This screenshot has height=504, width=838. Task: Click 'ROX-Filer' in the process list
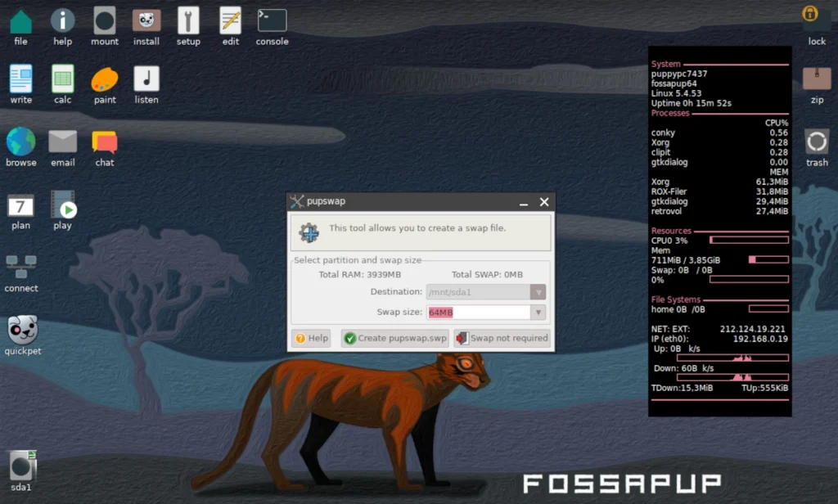pos(669,192)
